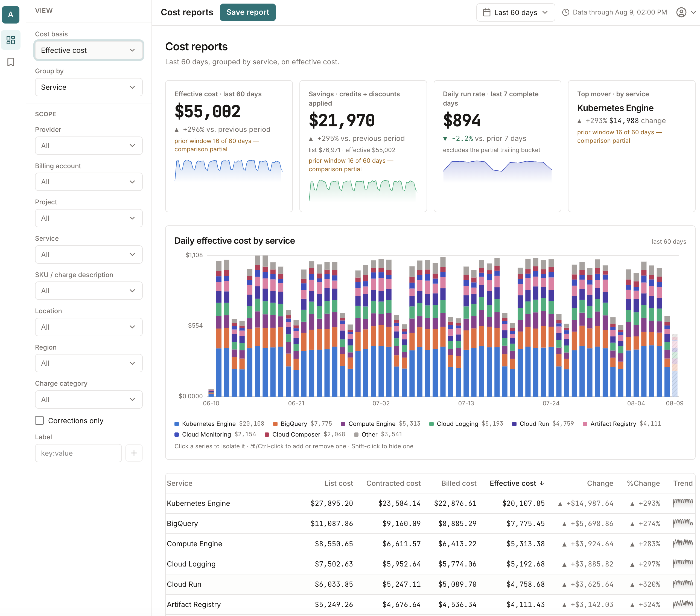Click the +$5,698.86 change cell
The height and width of the screenshot is (616, 700).
tap(588, 523)
